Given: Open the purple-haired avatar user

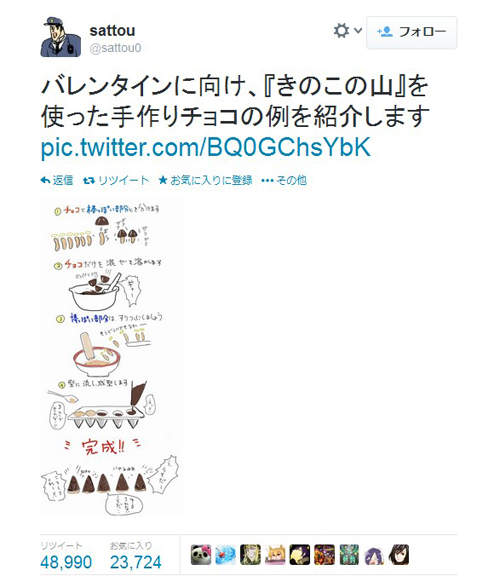Looking at the screenshot, I should click(x=374, y=555).
